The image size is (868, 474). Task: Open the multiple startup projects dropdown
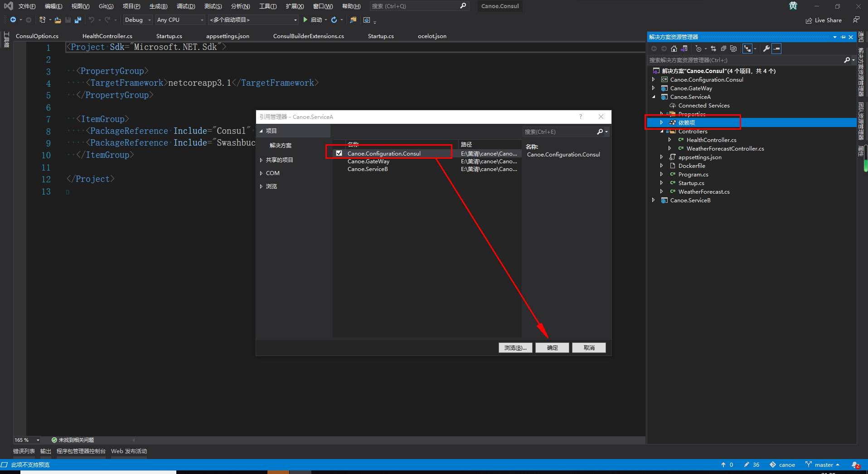click(x=253, y=20)
